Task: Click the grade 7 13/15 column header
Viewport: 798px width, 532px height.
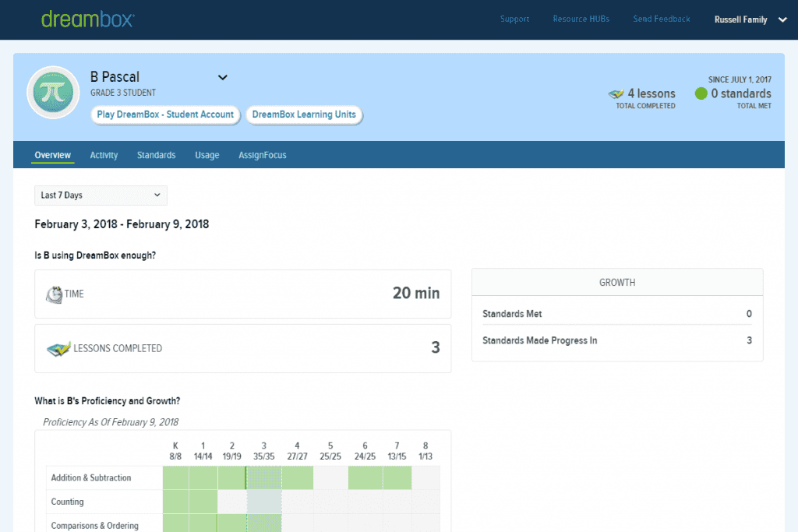Action: pyautogui.click(x=397, y=451)
